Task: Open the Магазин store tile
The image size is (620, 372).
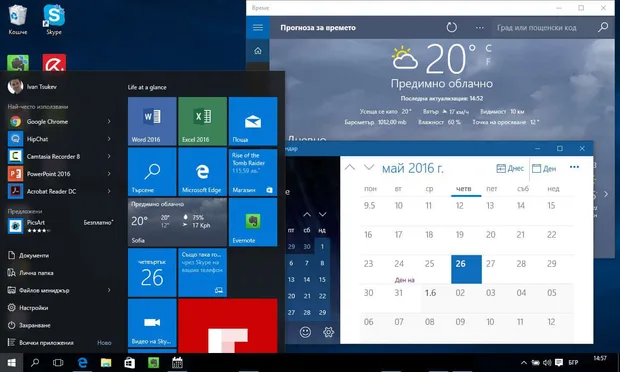Action: tap(253, 172)
